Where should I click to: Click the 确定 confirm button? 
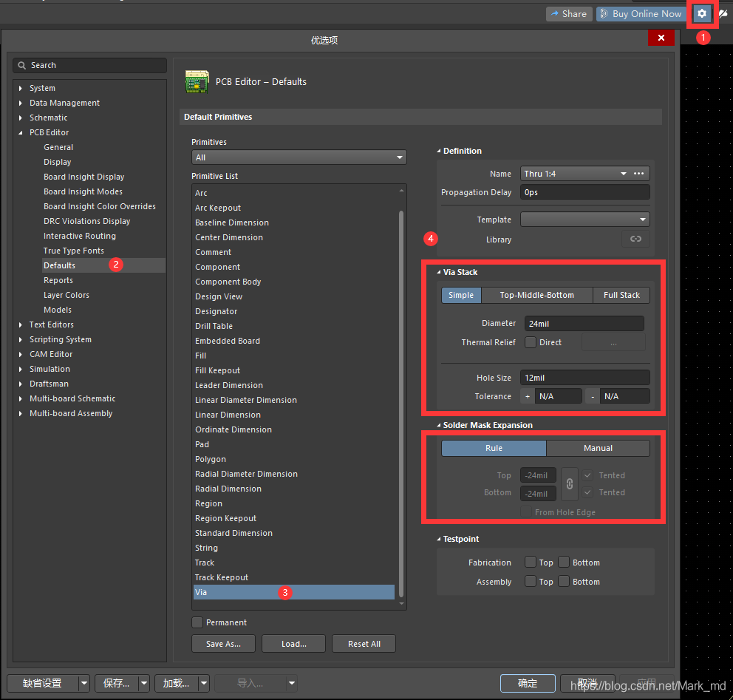pos(528,683)
